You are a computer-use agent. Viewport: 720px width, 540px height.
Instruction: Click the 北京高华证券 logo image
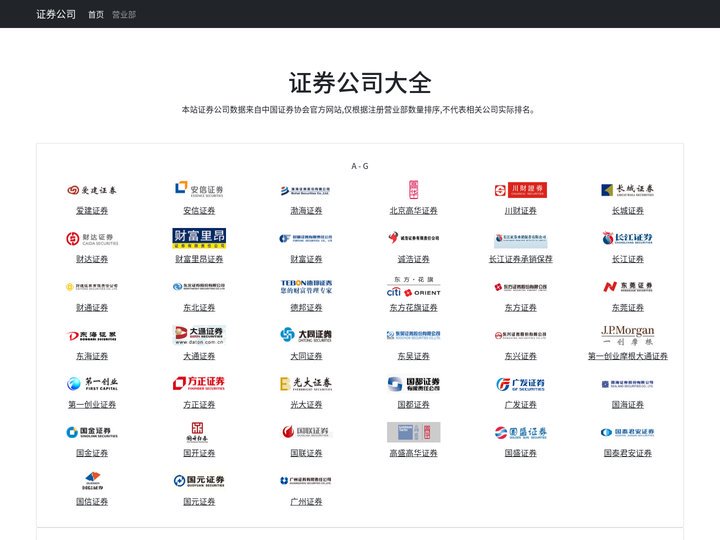[414, 190]
